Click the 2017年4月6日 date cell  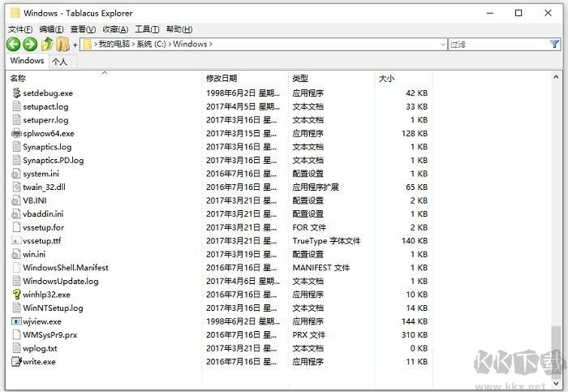coord(243,281)
